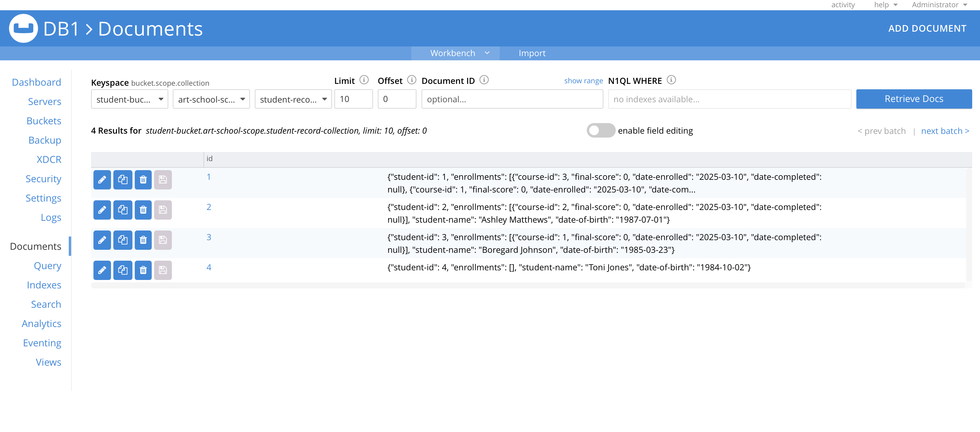Expand the student-record collection selector
The image size is (980, 432).
click(x=292, y=99)
